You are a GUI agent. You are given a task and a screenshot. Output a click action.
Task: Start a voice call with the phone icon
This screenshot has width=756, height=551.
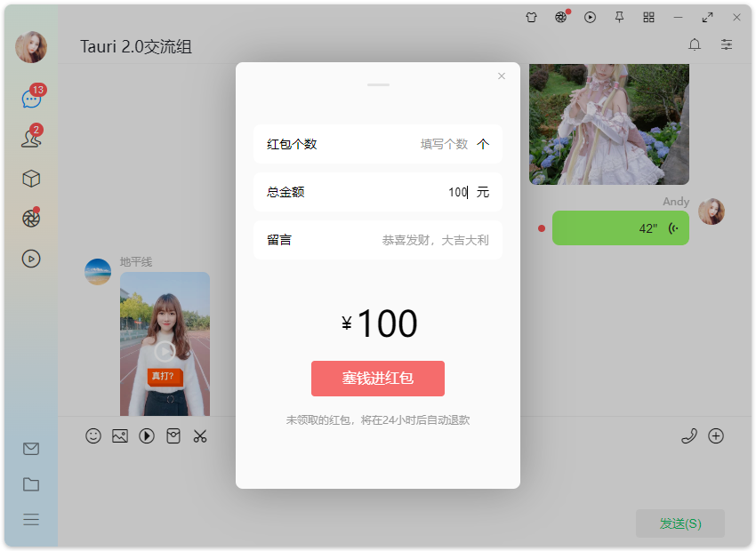(x=689, y=435)
